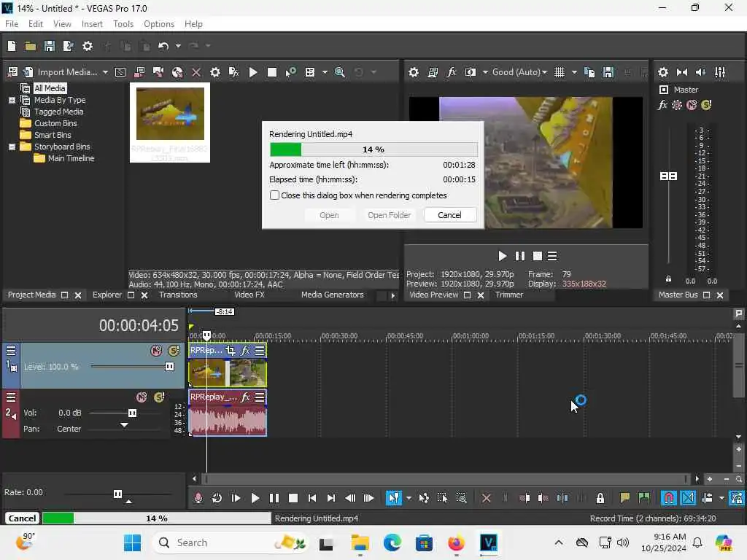Image resolution: width=747 pixels, height=560 pixels.
Task: Select Main Timeline bin
Action: tap(71, 158)
